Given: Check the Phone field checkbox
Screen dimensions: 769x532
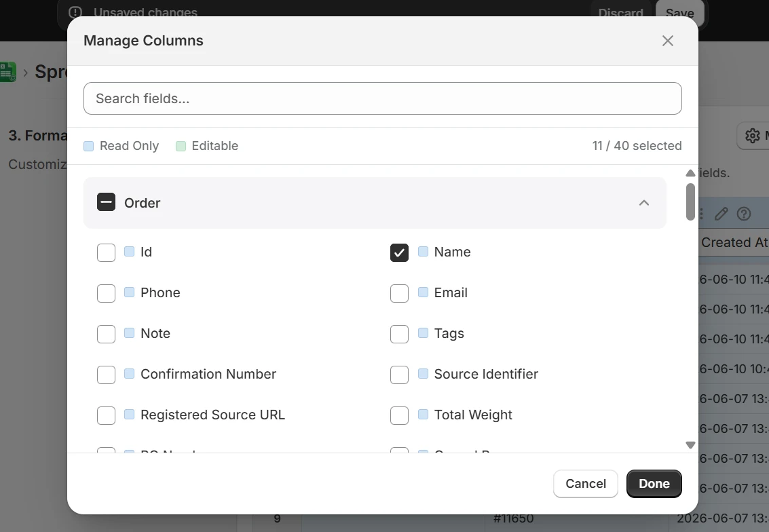Looking at the screenshot, I should [x=106, y=293].
